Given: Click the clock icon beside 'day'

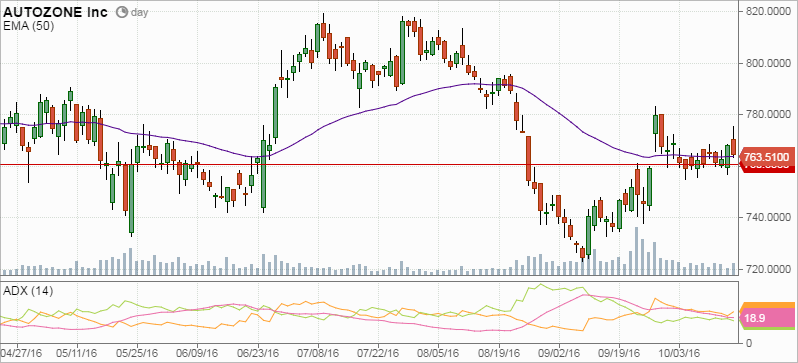Looking at the screenshot, I should [122, 12].
